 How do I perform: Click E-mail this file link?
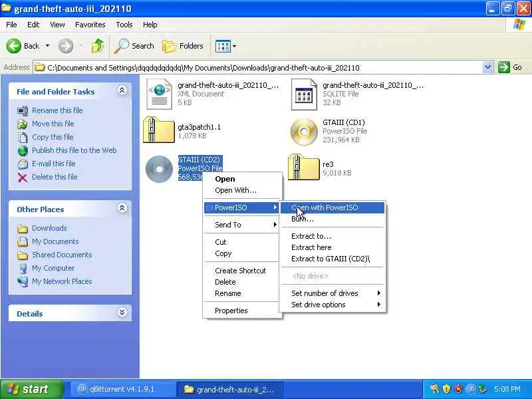pyautogui.click(x=54, y=164)
